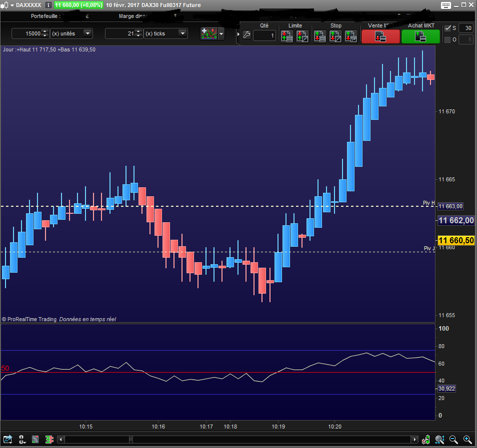477x448 pixels.
Task: Click the green Achat MKT buy button
Action: point(420,36)
